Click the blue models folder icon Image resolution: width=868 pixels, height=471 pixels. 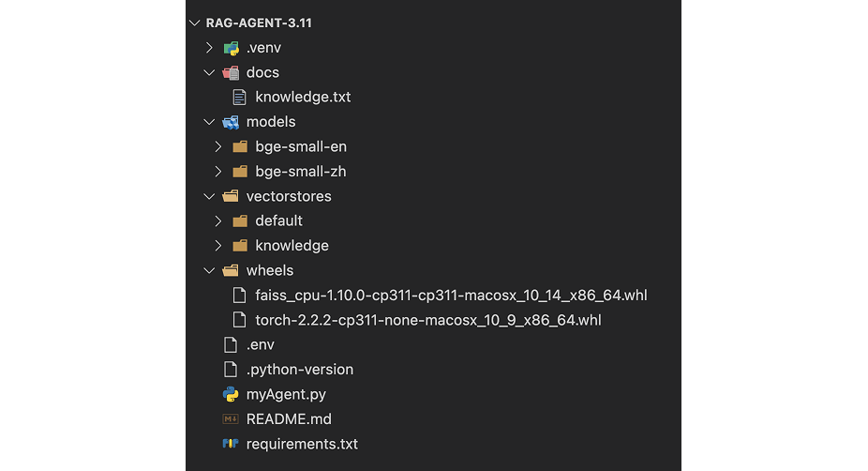tap(231, 122)
